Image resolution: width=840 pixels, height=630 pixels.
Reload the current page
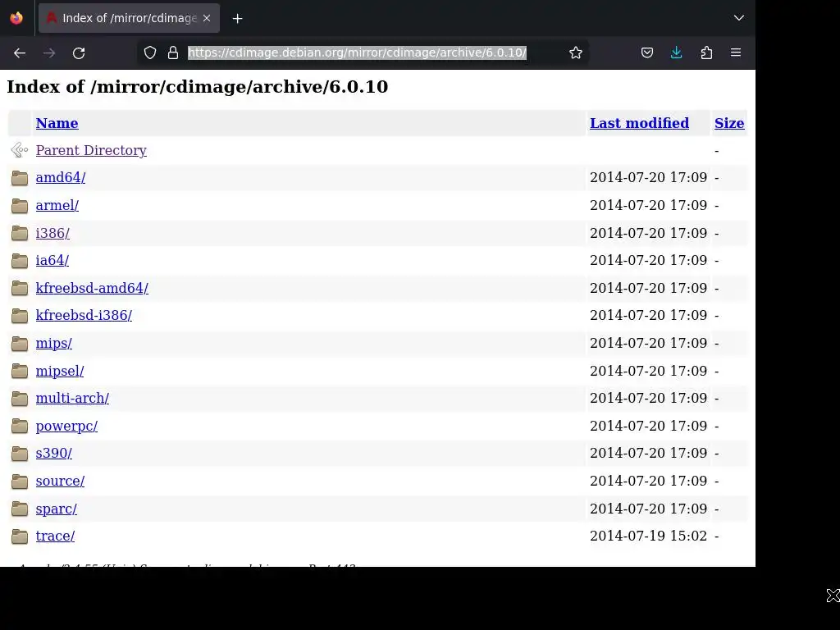(79, 53)
